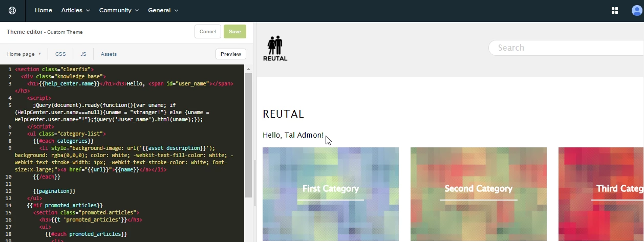The width and height of the screenshot is (644, 242).
Task: Open the Home page template dropdown
Action: 24,54
